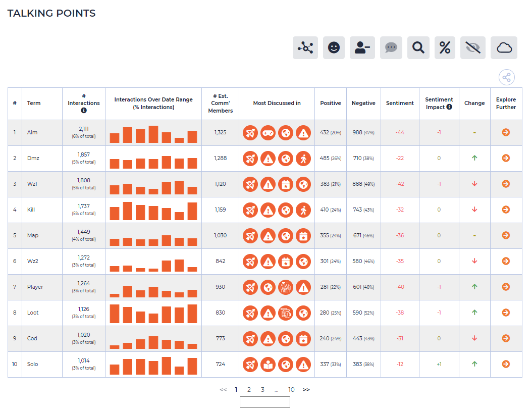Open the word cloud icon
This screenshot has width=532, height=413.
click(504, 47)
